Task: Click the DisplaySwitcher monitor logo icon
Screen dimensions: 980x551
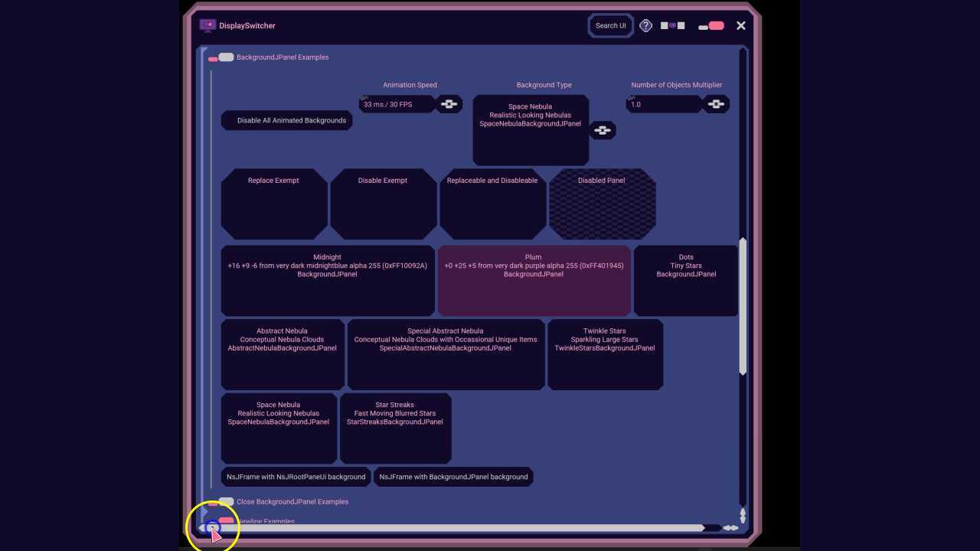Action: coord(207,25)
